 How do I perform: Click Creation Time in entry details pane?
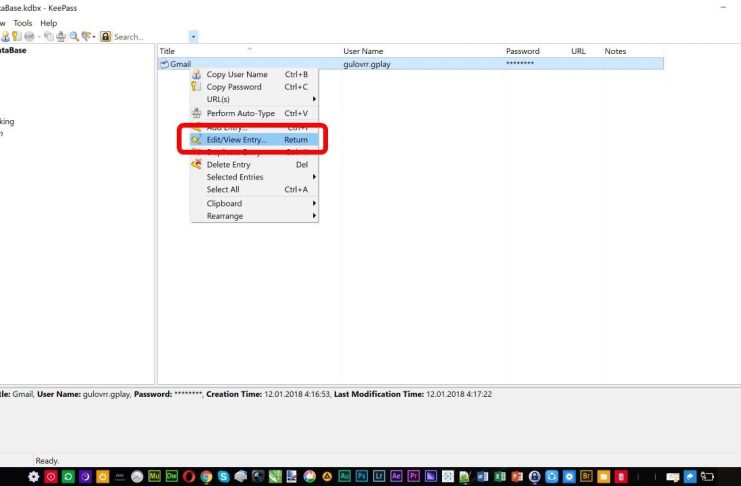pyautogui.click(x=234, y=394)
